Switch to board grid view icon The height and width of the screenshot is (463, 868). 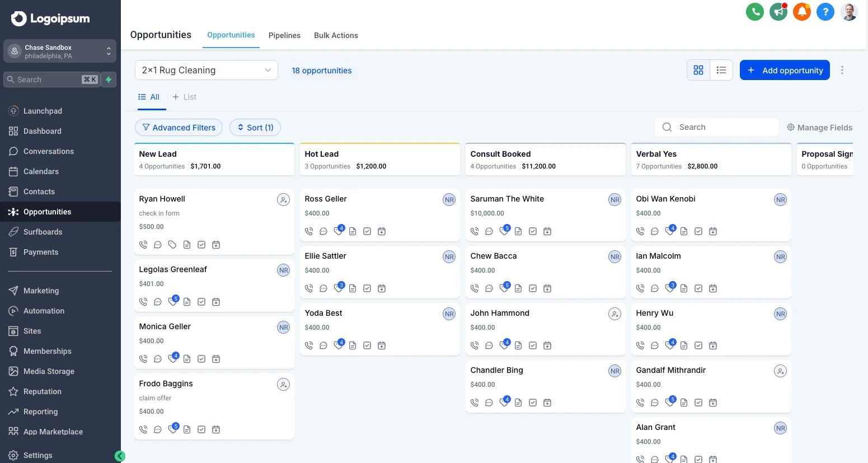click(x=698, y=70)
